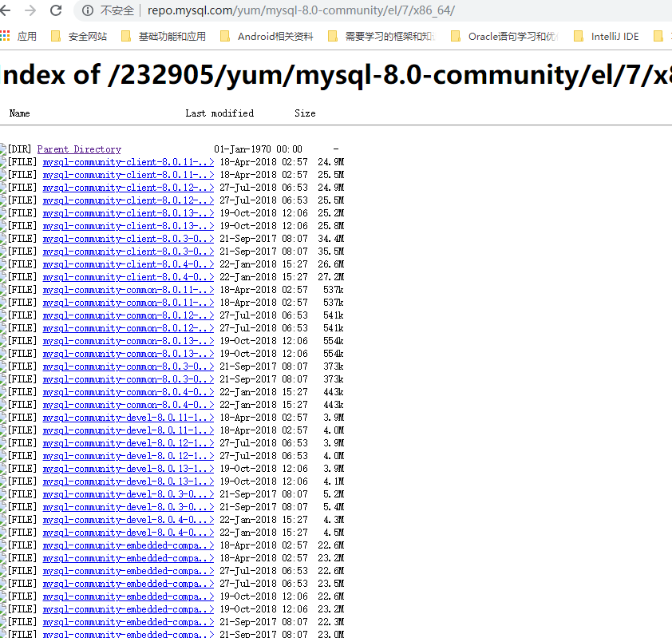Click embedded-compa link dated 27-Jul-2018, 22.6M
Image resolution: width=672 pixels, height=638 pixels.
(x=128, y=571)
